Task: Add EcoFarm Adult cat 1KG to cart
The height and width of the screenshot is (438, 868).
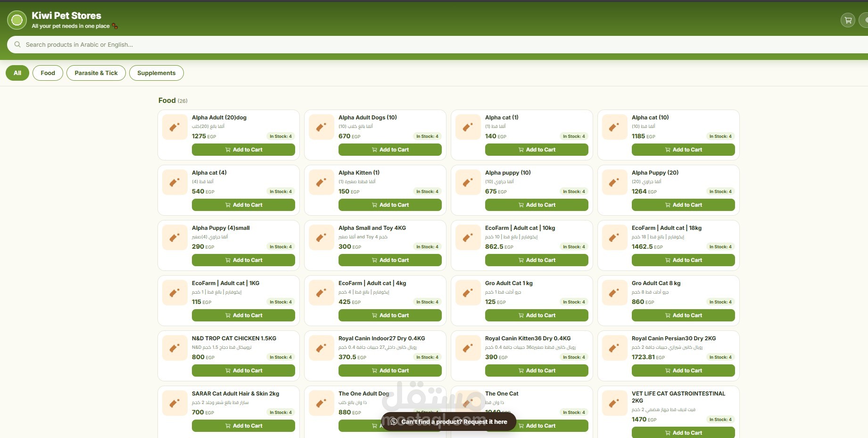Action: [243, 315]
